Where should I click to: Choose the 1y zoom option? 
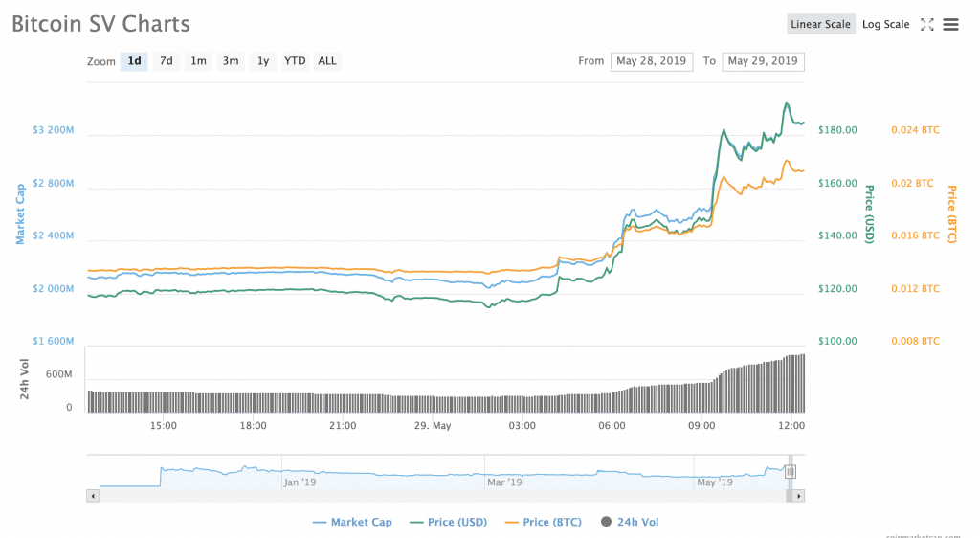coord(263,61)
